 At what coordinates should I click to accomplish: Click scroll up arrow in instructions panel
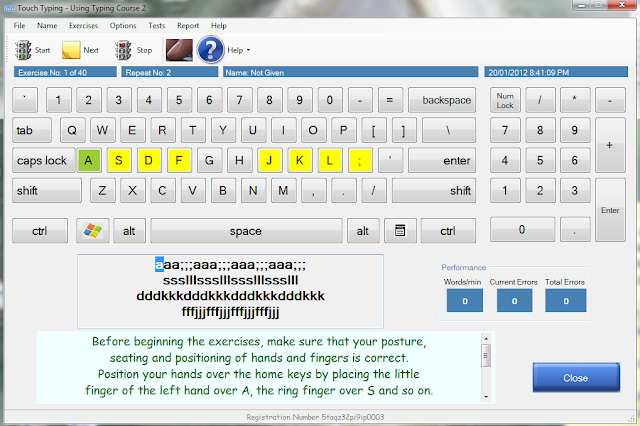coord(486,338)
